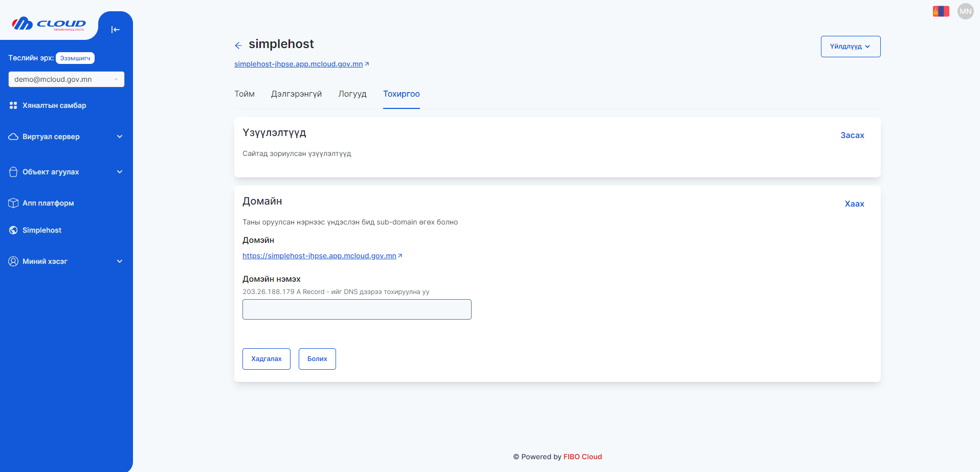The image size is (980, 472).
Task: Expand the Виртуал сервер section
Action: tap(120, 137)
